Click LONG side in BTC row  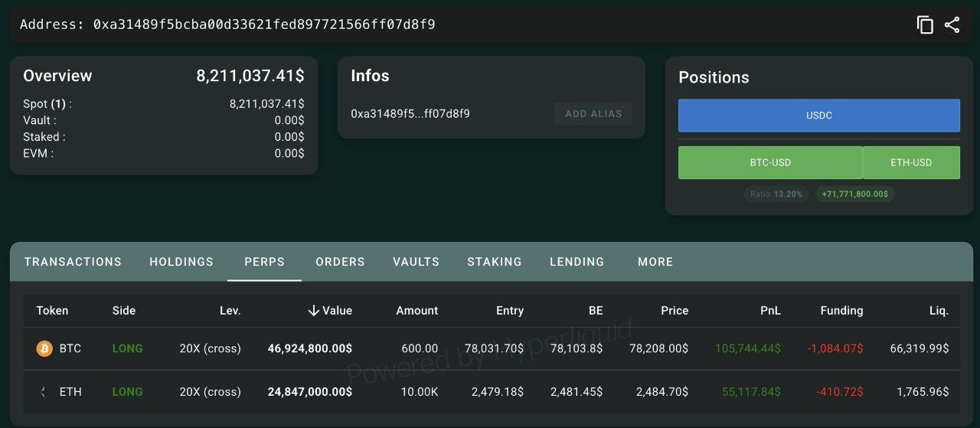click(128, 348)
